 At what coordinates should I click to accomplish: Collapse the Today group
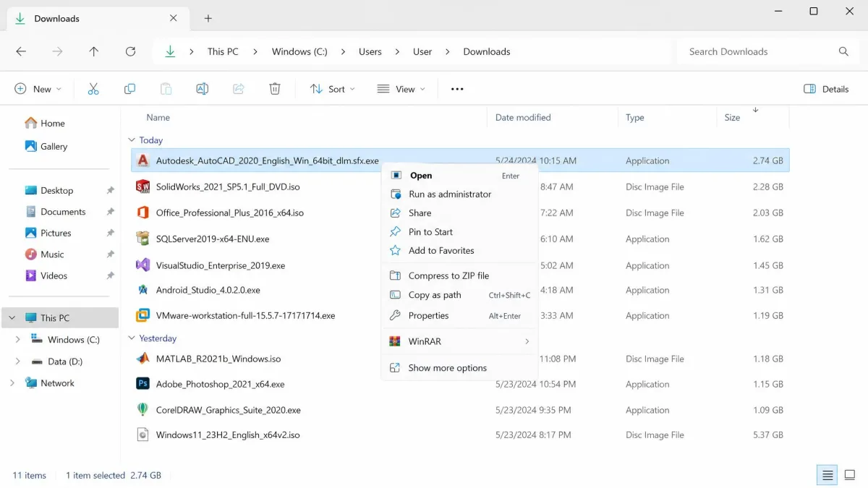pos(132,140)
